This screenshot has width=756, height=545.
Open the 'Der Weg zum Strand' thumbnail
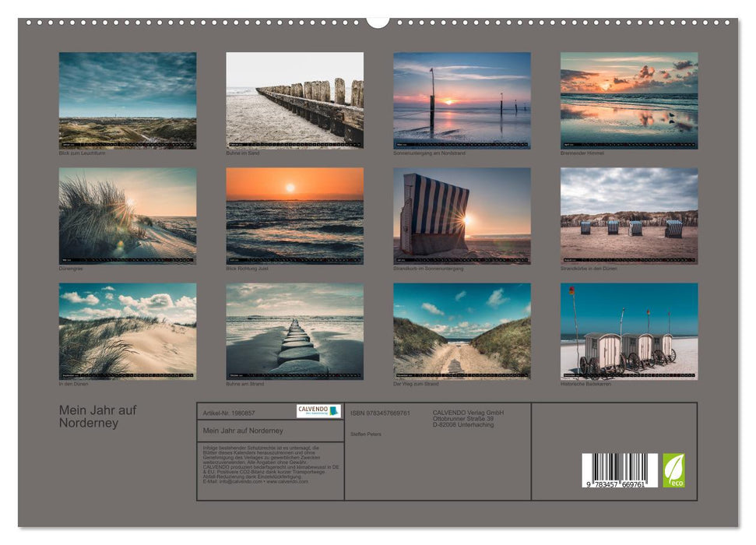[461, 333]
